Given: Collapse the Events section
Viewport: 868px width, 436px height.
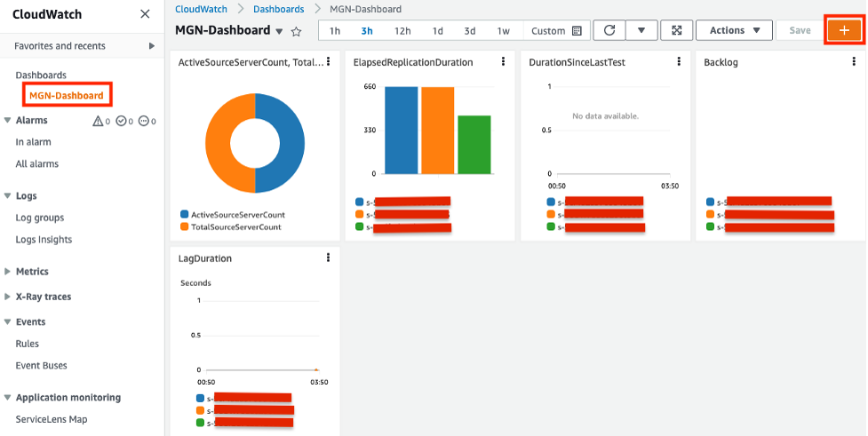Looking at the screenshot, I should [8, 322].
